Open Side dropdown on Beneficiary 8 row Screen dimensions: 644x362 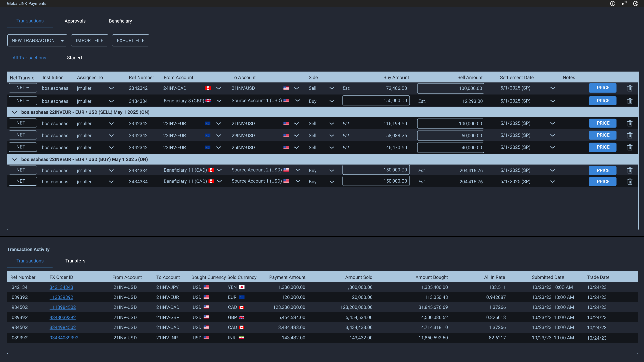(332, 101)
